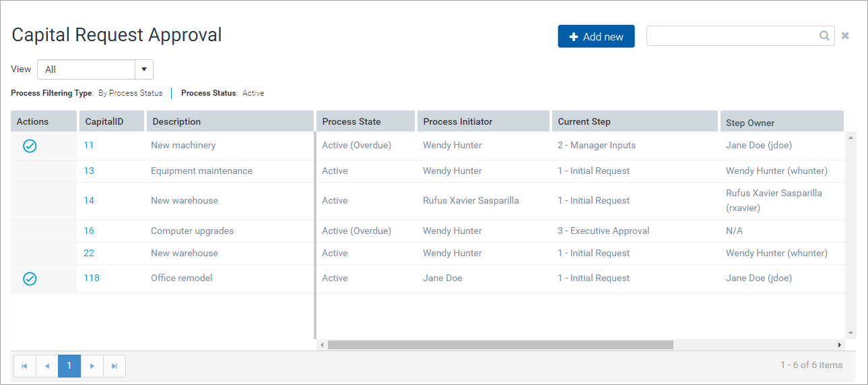The image size is (868, 385).
Task: Click the Add new button
Action: (596, 36)
